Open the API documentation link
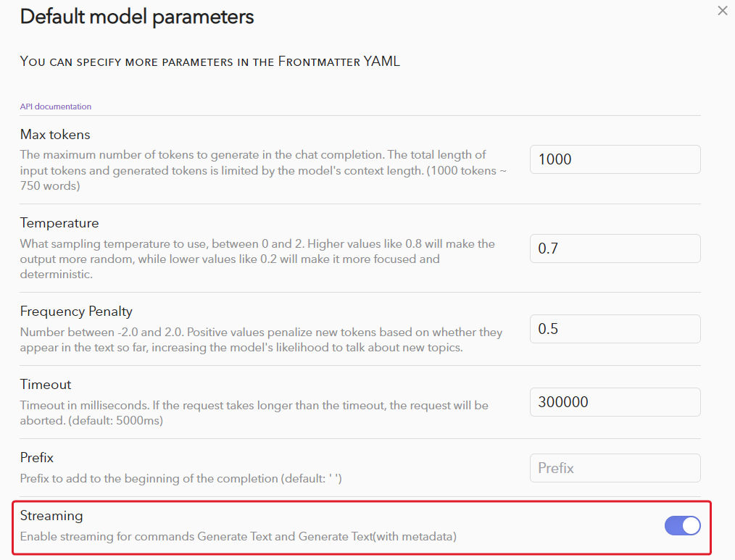This screenshot has width=735, height=560. [x=55, y=106]
